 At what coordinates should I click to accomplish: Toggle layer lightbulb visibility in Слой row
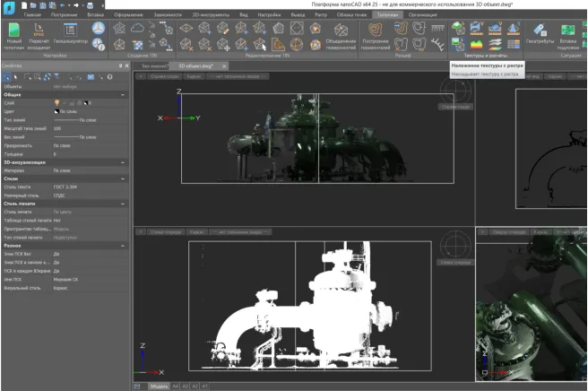(57, 103)
